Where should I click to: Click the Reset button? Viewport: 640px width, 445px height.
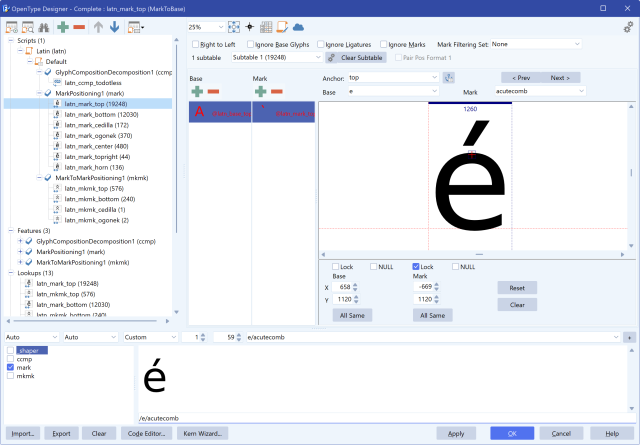point(517,288)
